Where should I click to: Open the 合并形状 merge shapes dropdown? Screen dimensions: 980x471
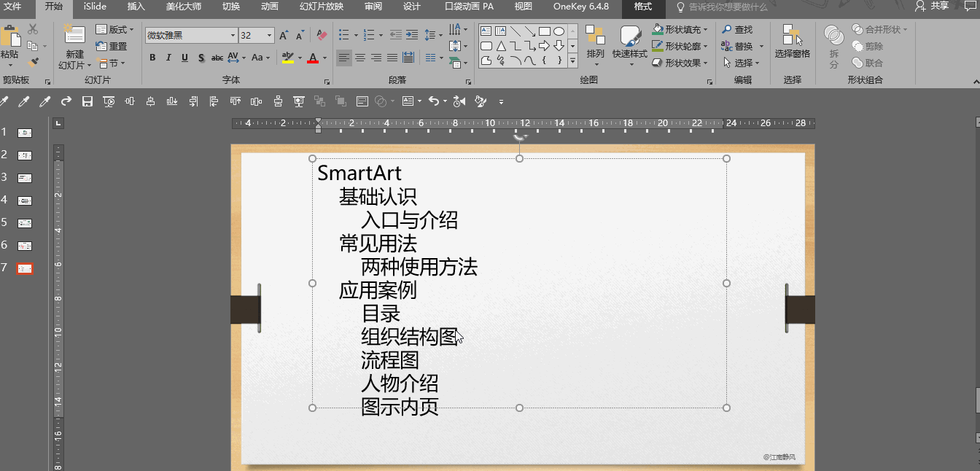[880, 29]
